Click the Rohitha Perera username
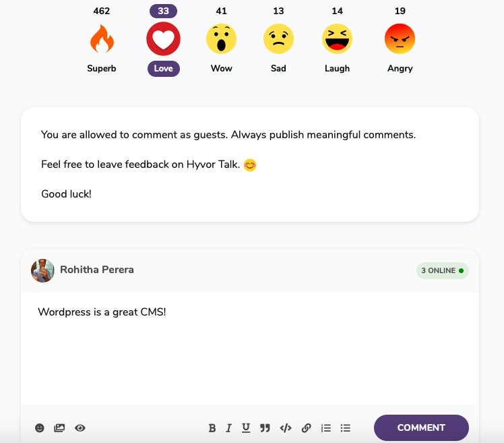The image size is (504, 443). pyautogui.click(x=97, y=270)
